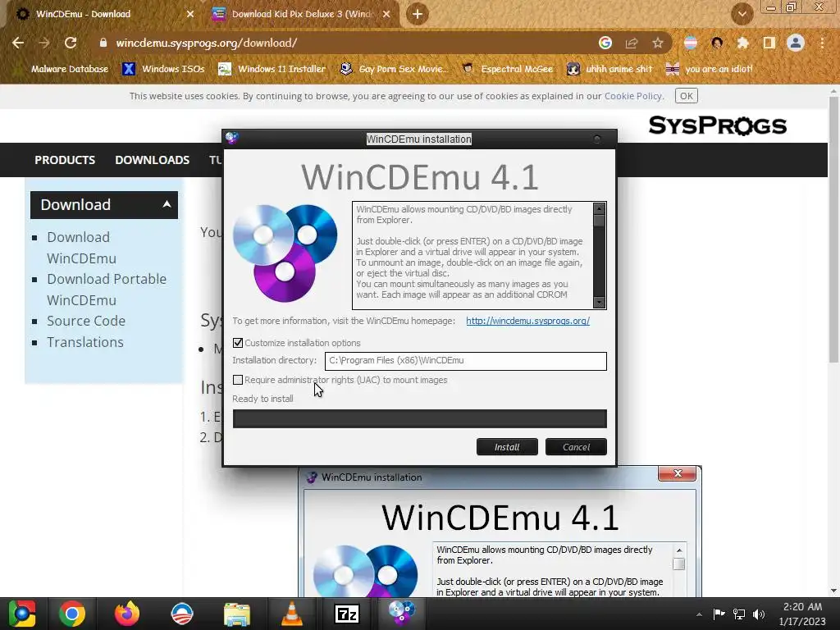
Task: Open Source Code sidebar link
Action: click(85, 321)
